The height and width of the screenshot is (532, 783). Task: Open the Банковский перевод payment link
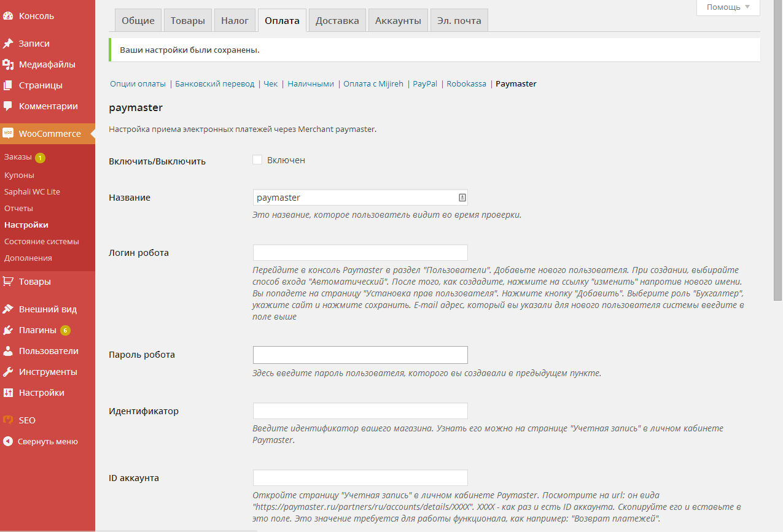[214, 84]
